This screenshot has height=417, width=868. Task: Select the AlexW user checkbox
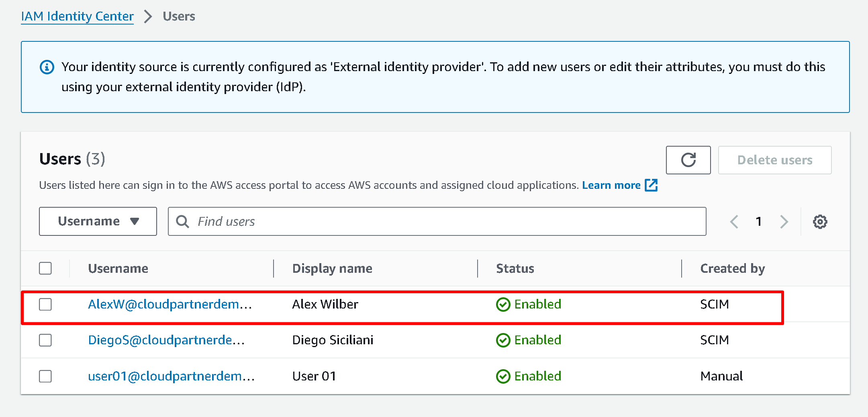point(45,305)
